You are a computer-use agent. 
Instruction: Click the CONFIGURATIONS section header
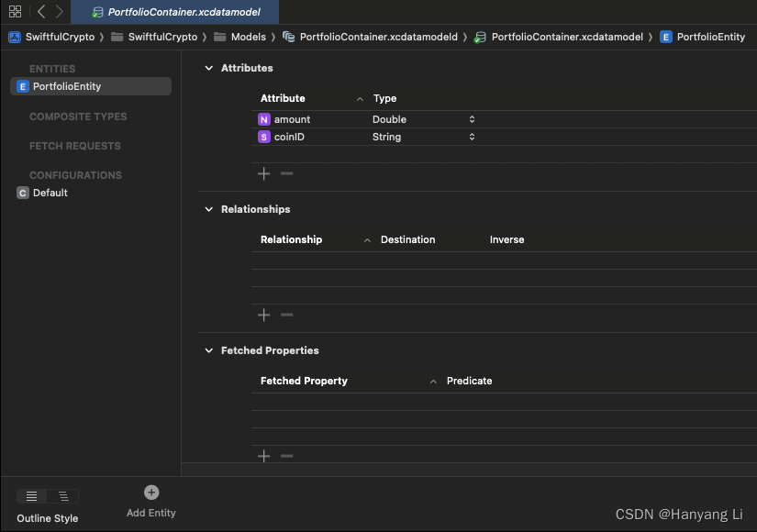coord(75,175)
